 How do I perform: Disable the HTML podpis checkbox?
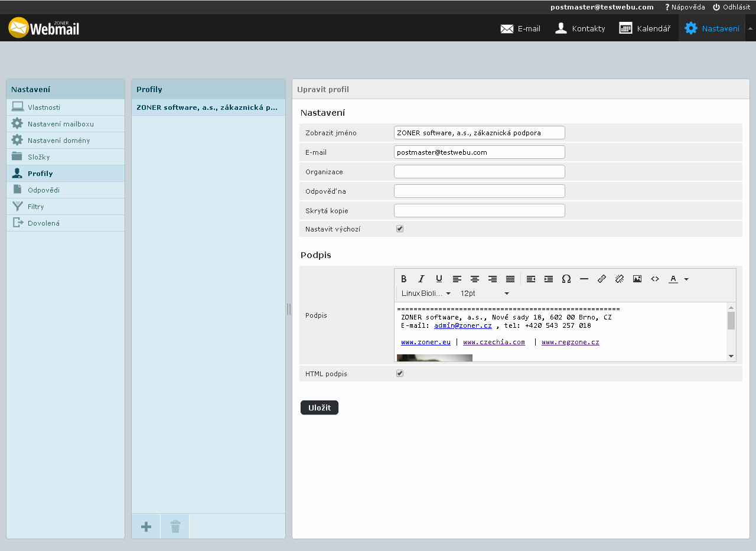(x=400, y=374)
